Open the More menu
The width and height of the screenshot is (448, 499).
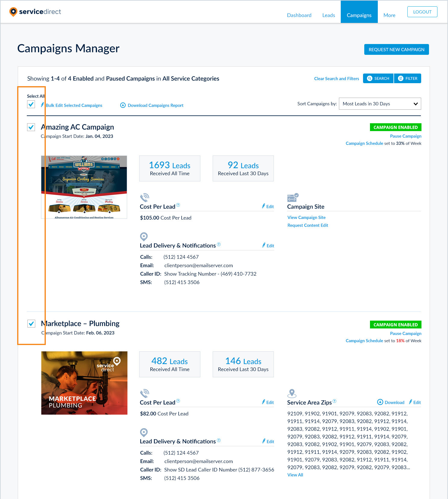coord(389,15)
